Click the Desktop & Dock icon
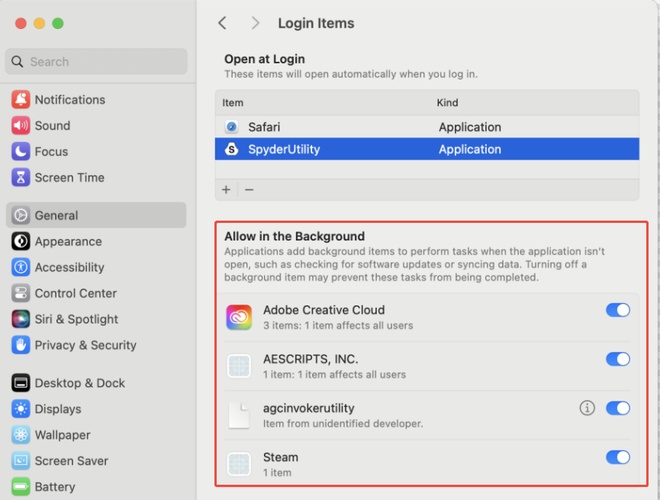 coord(21,383)
